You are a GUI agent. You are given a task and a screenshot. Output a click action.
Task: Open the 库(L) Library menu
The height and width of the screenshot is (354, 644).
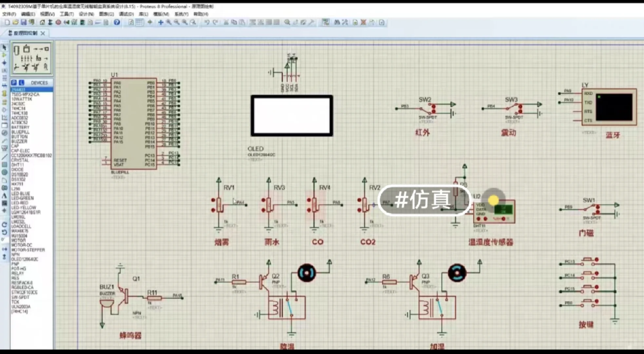click(x=143, y=14)
